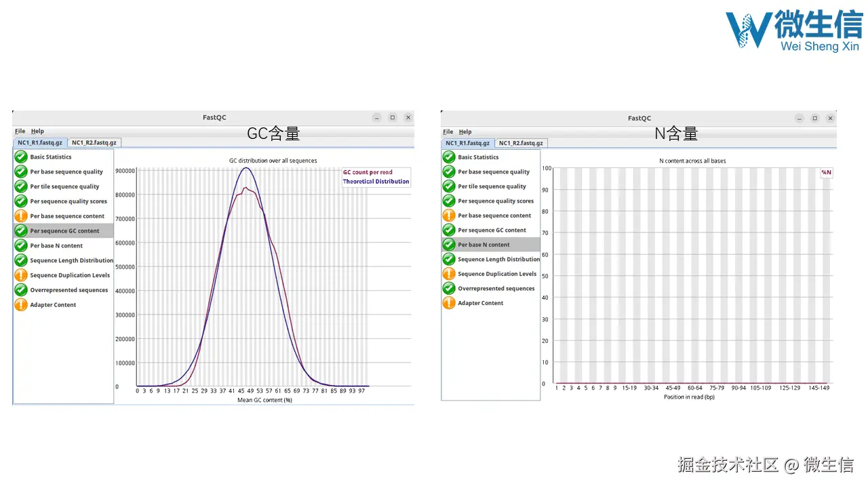Select NC1_R1.fastq.gz tab in left window
The image size is (868, 488).
40,142
